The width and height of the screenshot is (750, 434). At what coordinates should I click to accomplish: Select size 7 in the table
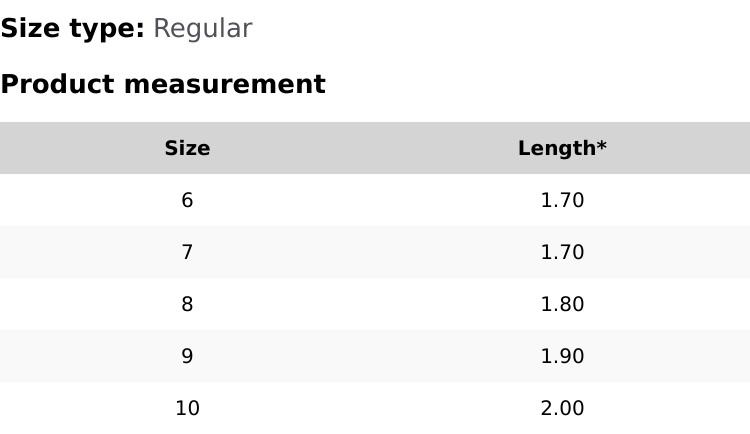click(x=187, y=252)
